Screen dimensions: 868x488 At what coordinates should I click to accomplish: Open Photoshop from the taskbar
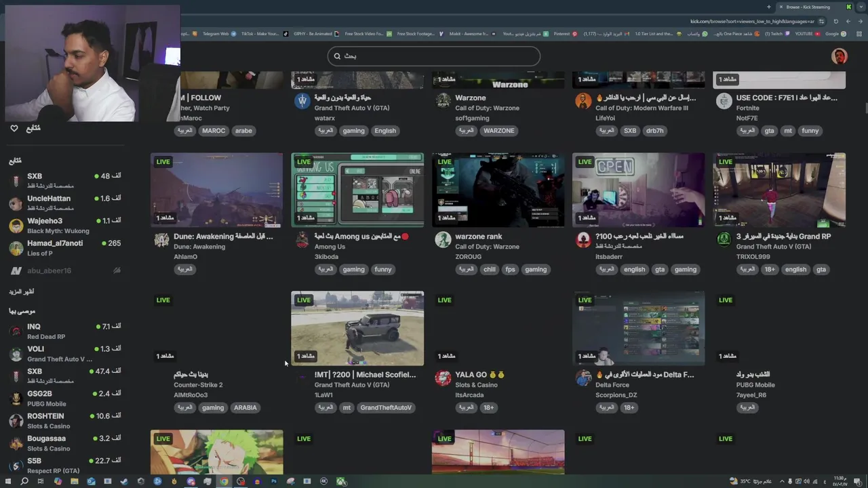(274, 481)
